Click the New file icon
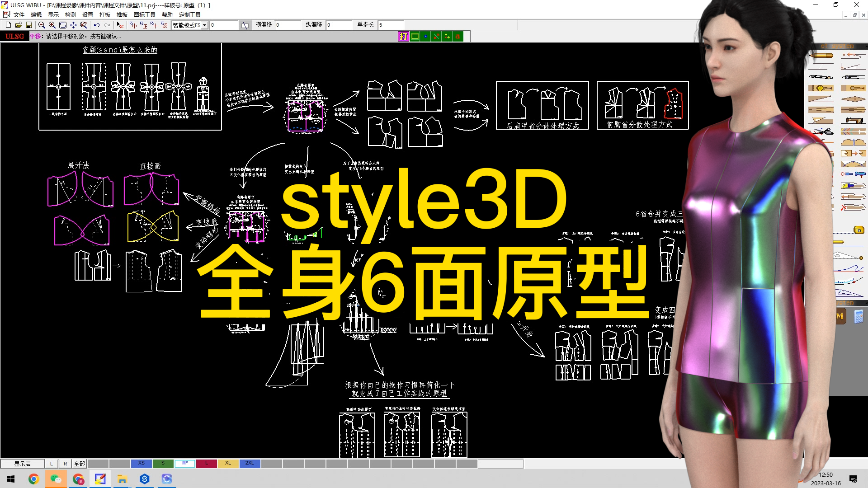 (8, 25)
